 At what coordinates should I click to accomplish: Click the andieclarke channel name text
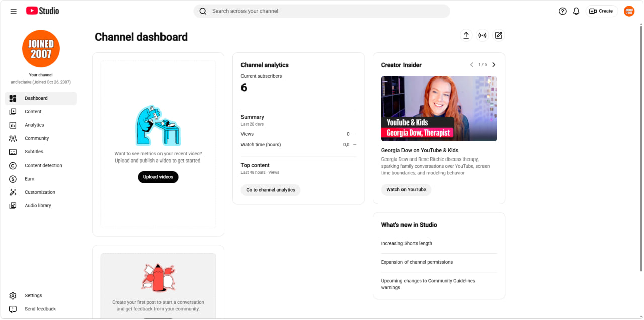(41, 82)
